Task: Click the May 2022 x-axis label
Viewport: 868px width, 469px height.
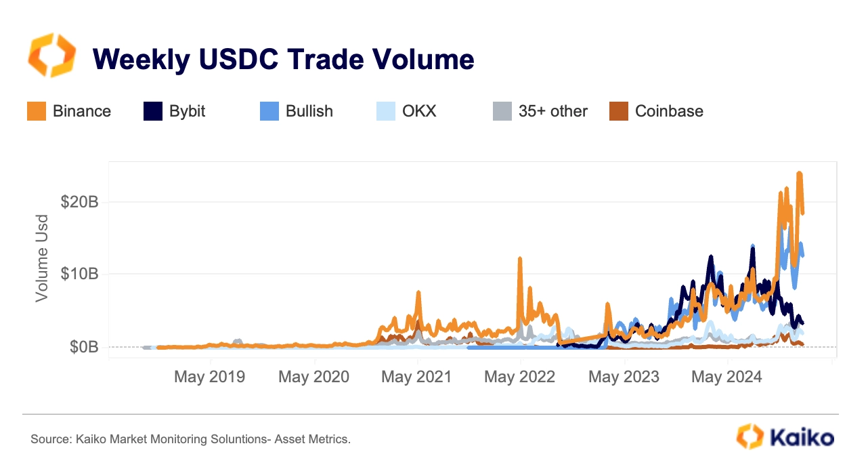Action: tap(519, 377)
